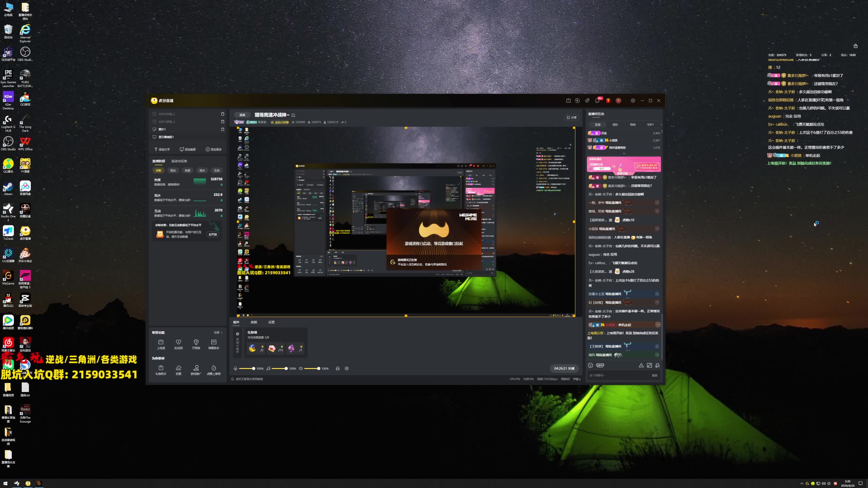Click the 去开启 button for voting

pos(213,235)
